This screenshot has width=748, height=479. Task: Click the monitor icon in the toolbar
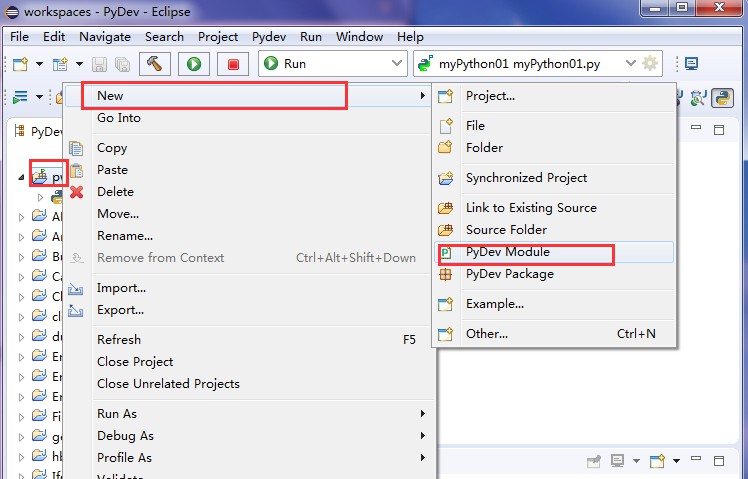coord(691,63)
